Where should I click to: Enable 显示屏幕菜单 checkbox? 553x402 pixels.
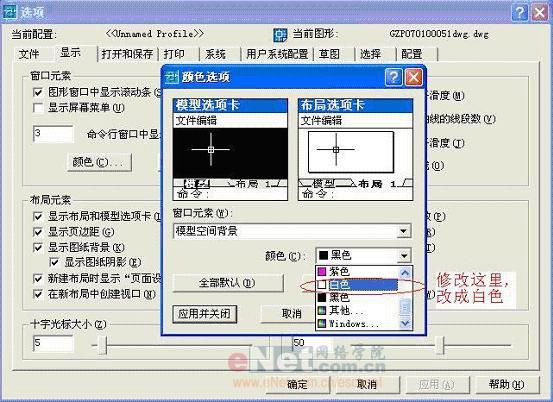click(38, 108)
